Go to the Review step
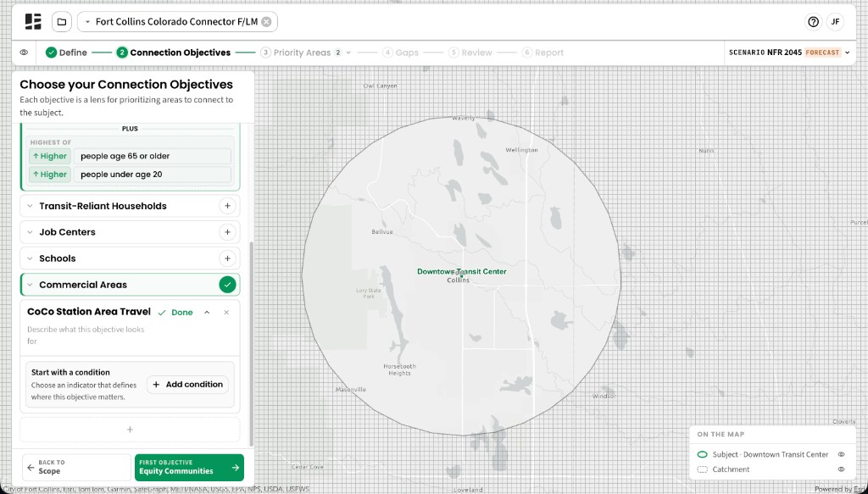868x494 pixels. coord(470,53)
